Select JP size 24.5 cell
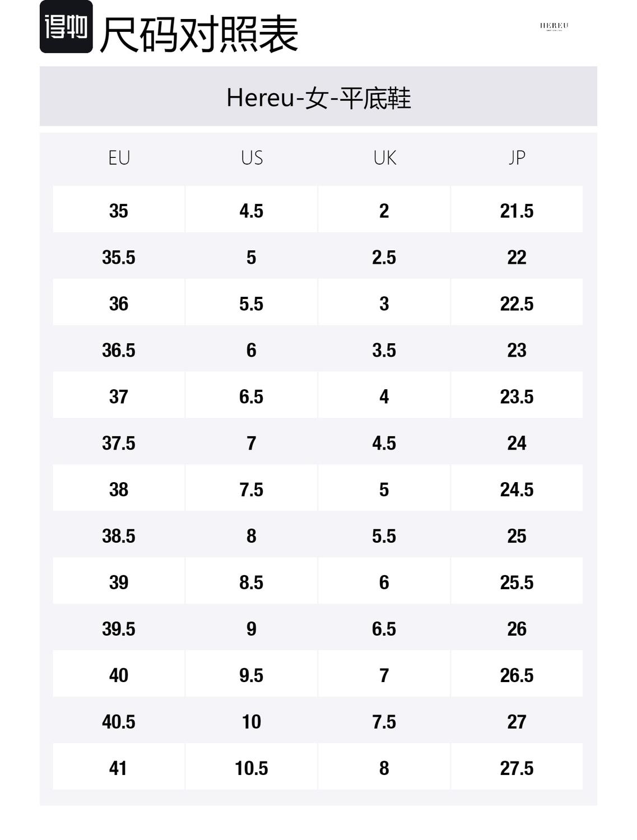This screenshot has height=840, width=637. click(x=517, y=489)
